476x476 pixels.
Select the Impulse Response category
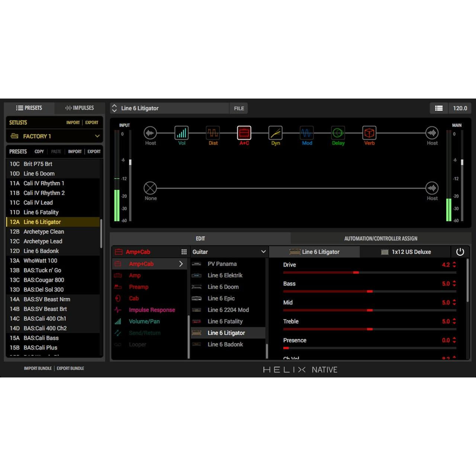[152, 310]
